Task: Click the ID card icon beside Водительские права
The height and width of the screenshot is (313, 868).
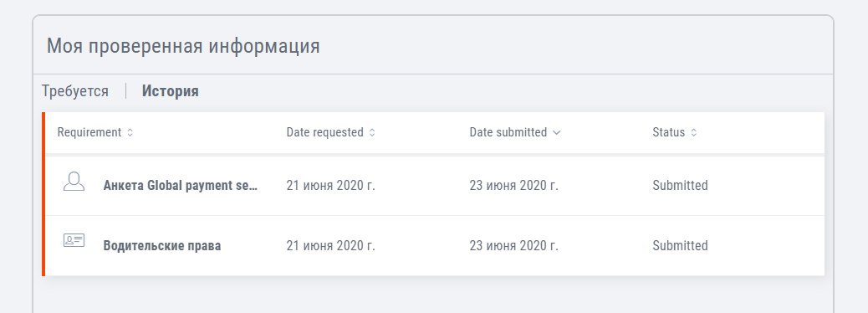Action: tap(74, 240)
